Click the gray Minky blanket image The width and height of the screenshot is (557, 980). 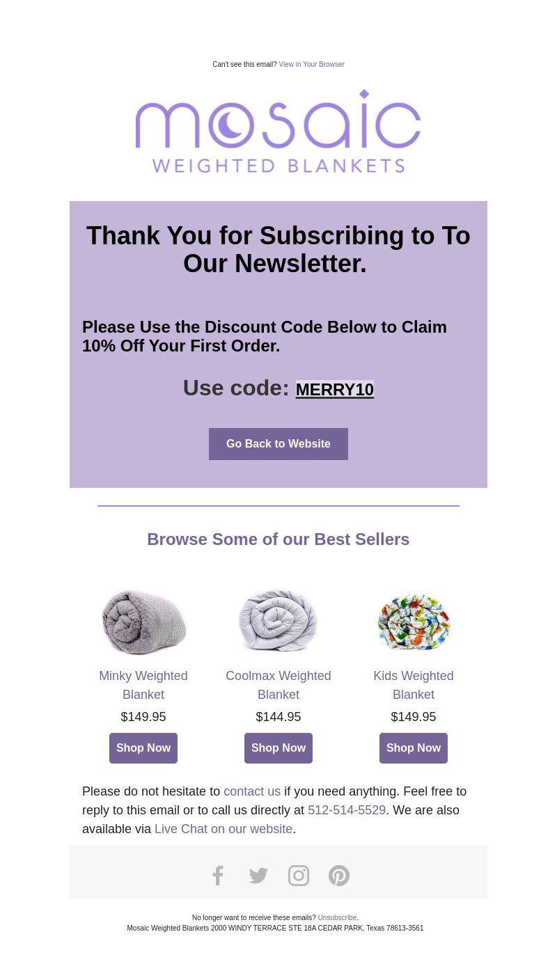143,622
